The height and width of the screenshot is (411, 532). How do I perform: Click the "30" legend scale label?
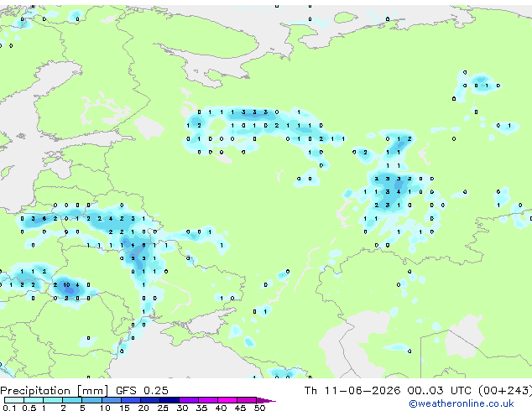182,408
